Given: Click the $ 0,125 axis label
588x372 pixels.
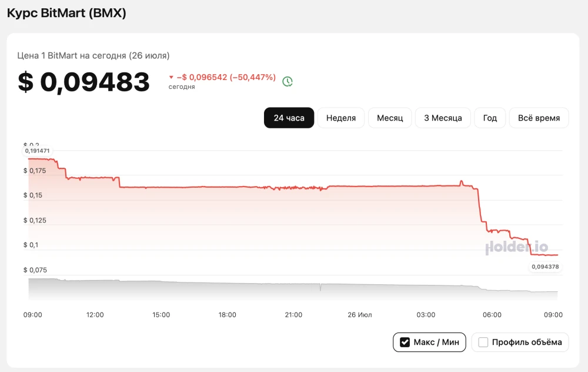Looking at the screenshot, I should tap(35, 220).
